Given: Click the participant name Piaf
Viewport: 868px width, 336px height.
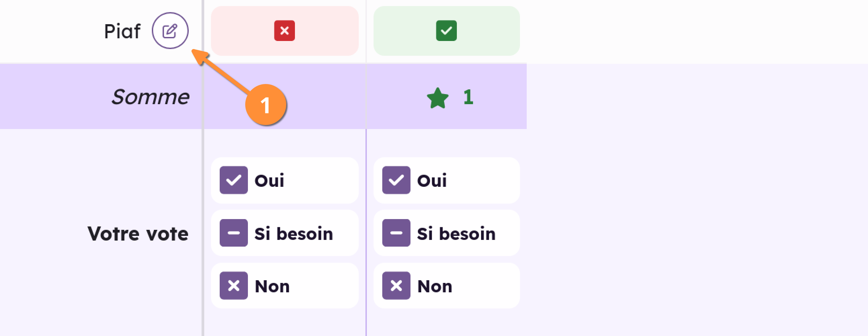Looking at the screenshot, I should click(x=122, y=31).
